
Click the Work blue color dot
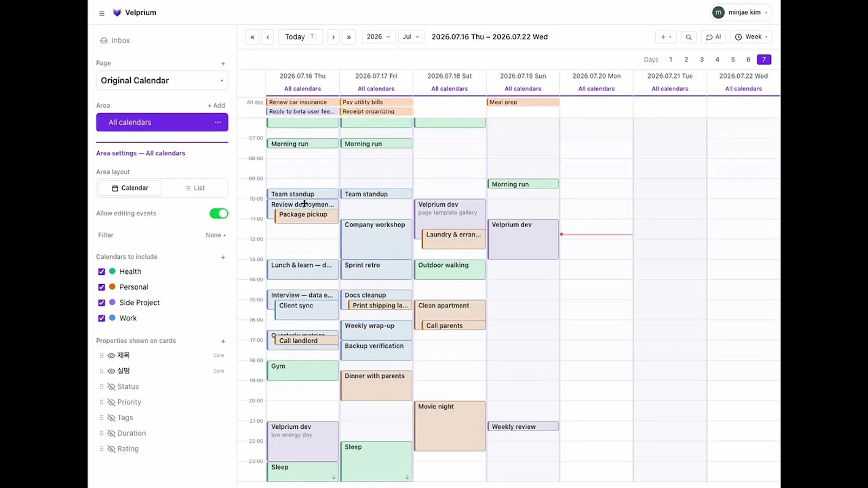112,318
